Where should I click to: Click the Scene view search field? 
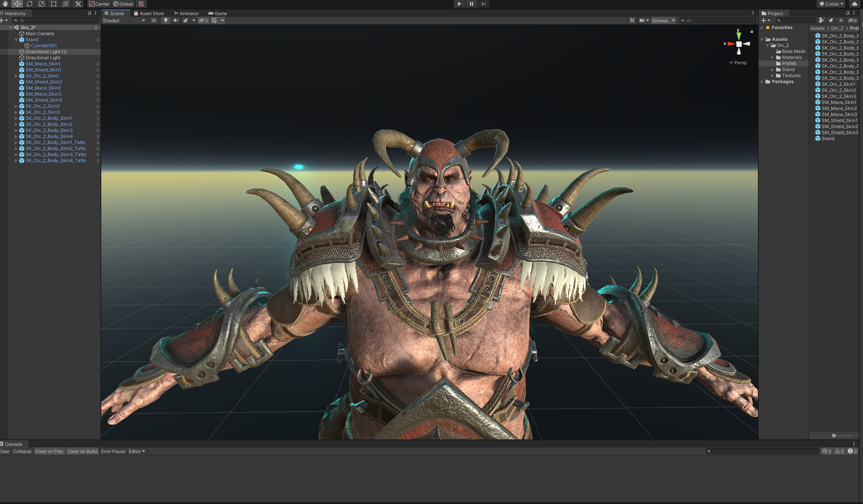pos(717,20)
